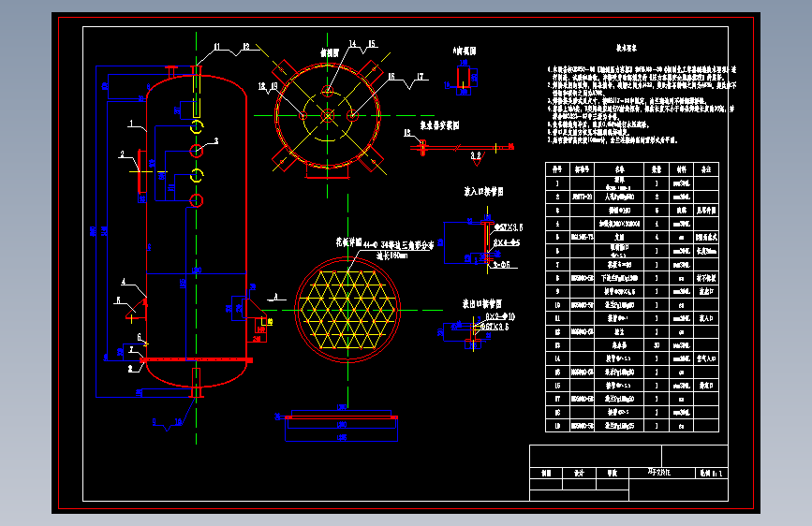
Task: Click quantity 50 in parts table row 13
Action: coord(657,345)
